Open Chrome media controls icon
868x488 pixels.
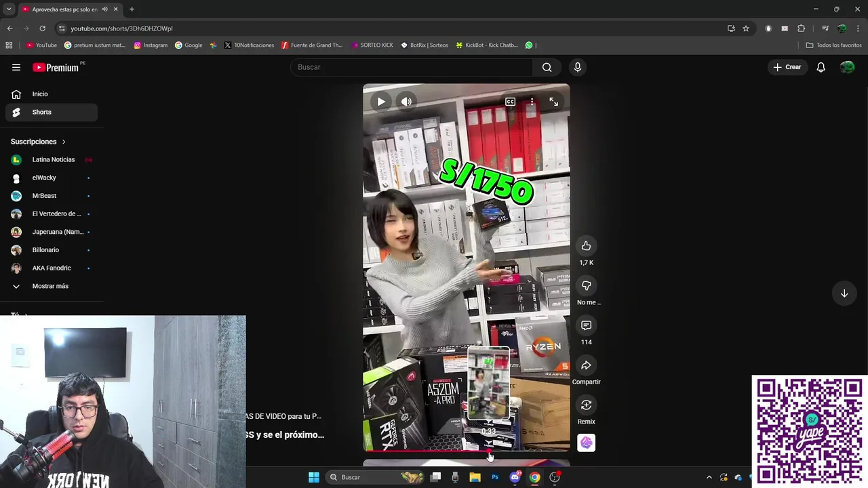pyautogui.click(x=825, y=28)
